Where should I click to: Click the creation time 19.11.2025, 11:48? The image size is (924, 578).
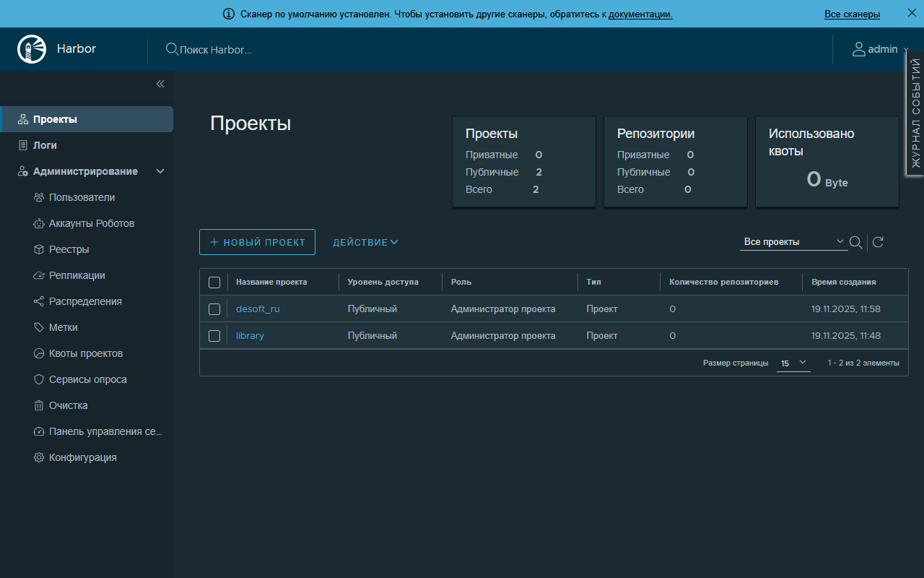point(846,336)
